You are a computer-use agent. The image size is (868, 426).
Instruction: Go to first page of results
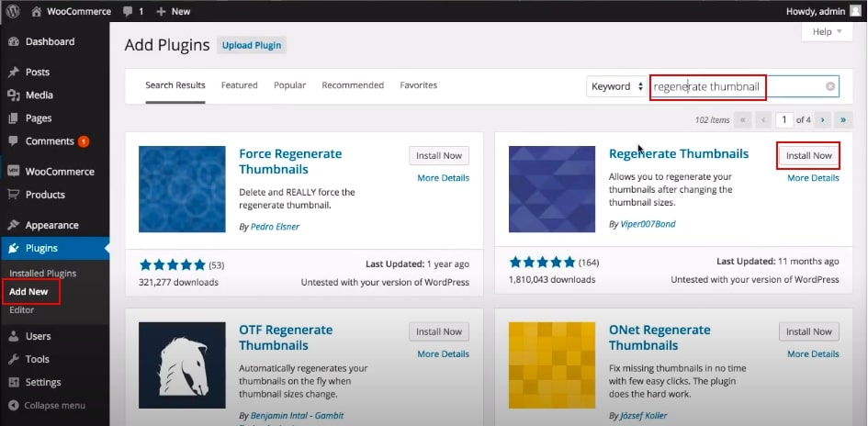coord(742,119)
